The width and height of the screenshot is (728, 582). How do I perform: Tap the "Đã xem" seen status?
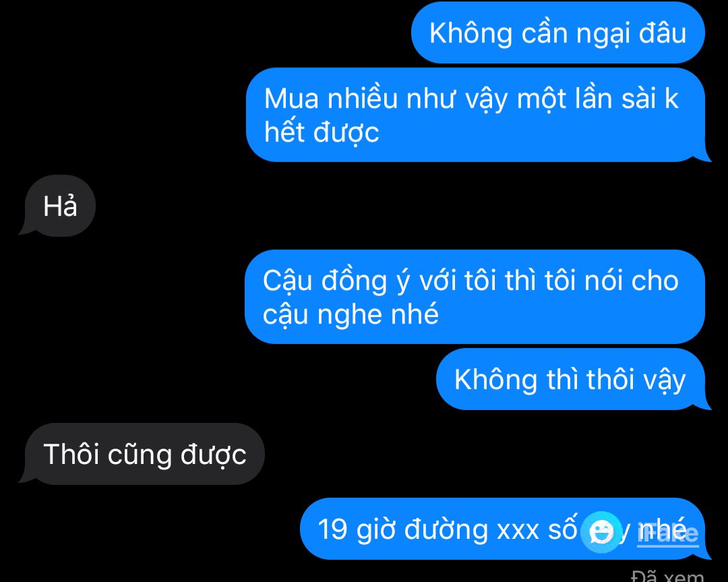(667, 576)
